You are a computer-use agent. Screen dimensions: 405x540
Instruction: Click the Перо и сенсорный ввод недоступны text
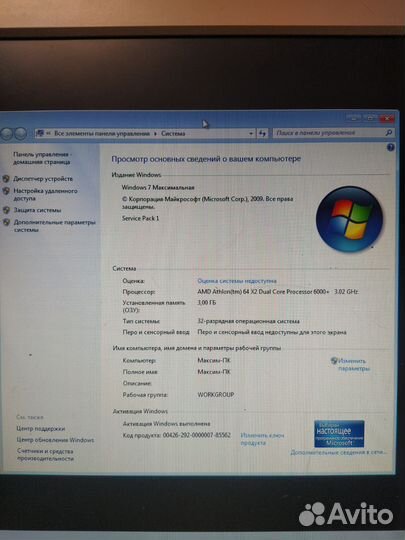272,332
